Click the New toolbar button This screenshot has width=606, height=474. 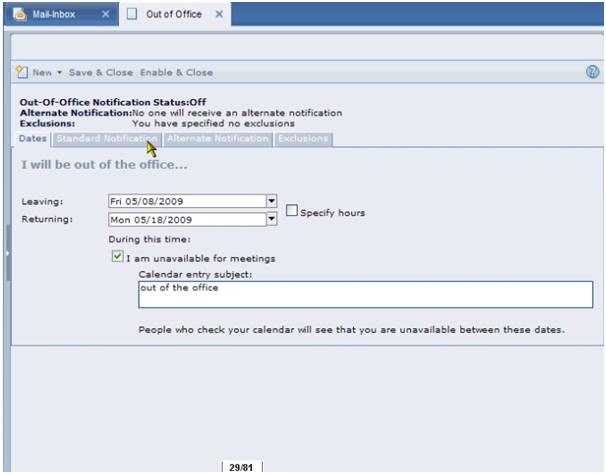42,72
